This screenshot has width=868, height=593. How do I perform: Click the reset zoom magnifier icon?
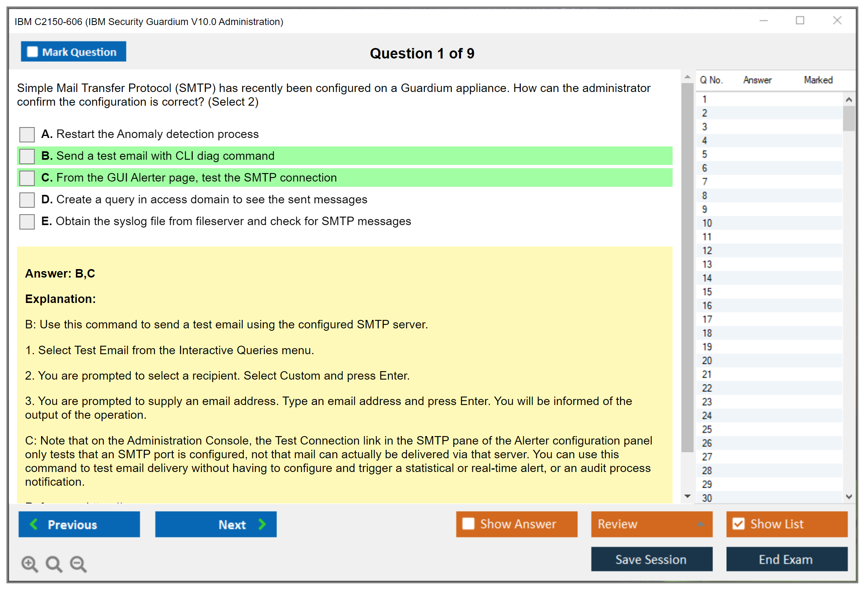[x=54, y=564]
